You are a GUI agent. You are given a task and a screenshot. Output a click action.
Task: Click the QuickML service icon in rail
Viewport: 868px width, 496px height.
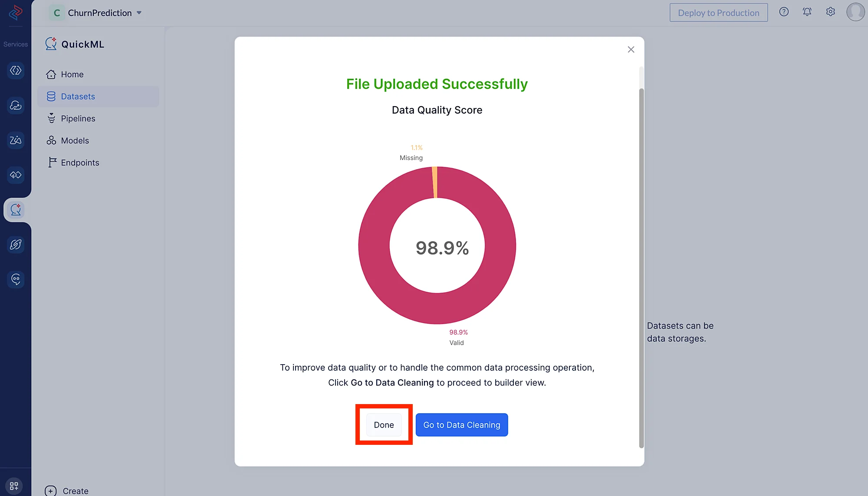coord(16,210)
